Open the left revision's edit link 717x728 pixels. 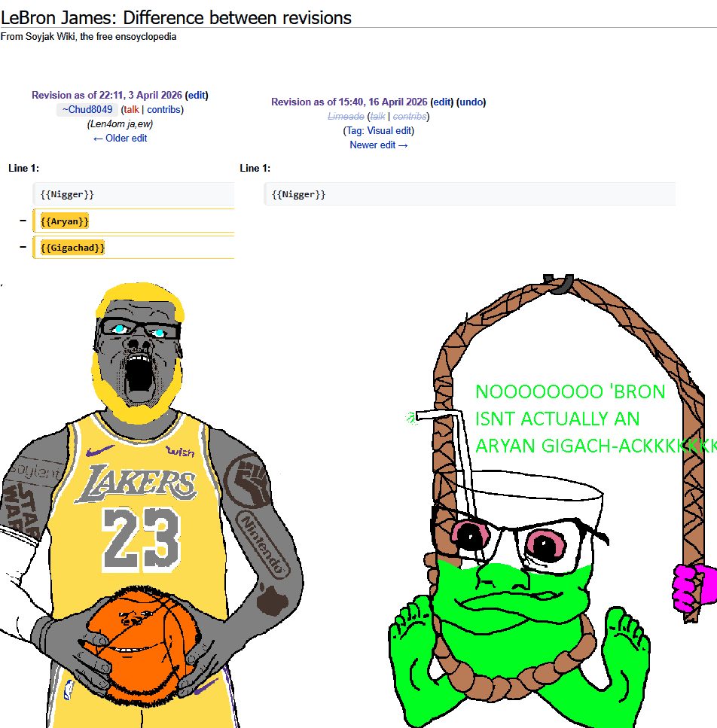tap(197, 95)
